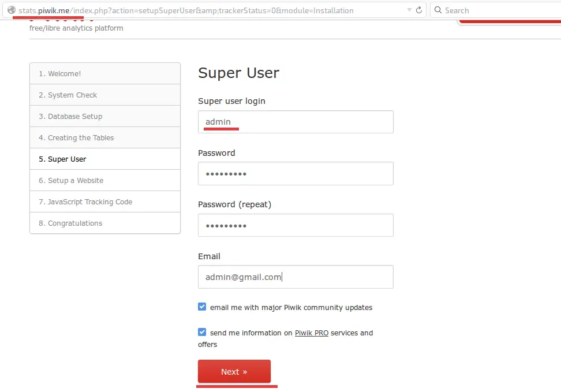Select step 6. Setup a Website
Image resolution: width=561 pixels, height=392 pixels.
105,181
